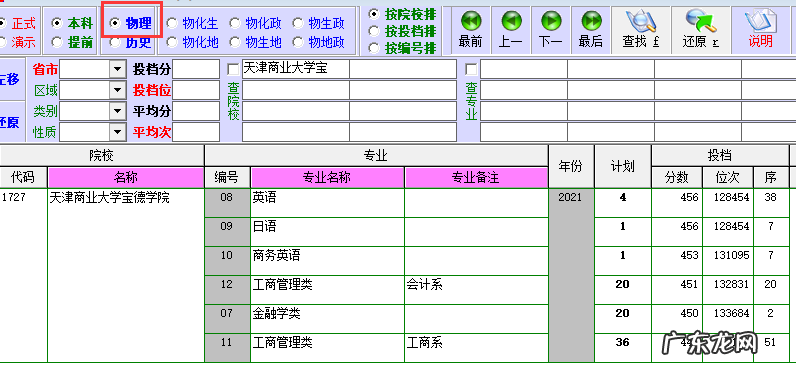This screenshot has width=796, height=372.
Task: Click the first empty 查专业 search field
Action: point(524,69)
